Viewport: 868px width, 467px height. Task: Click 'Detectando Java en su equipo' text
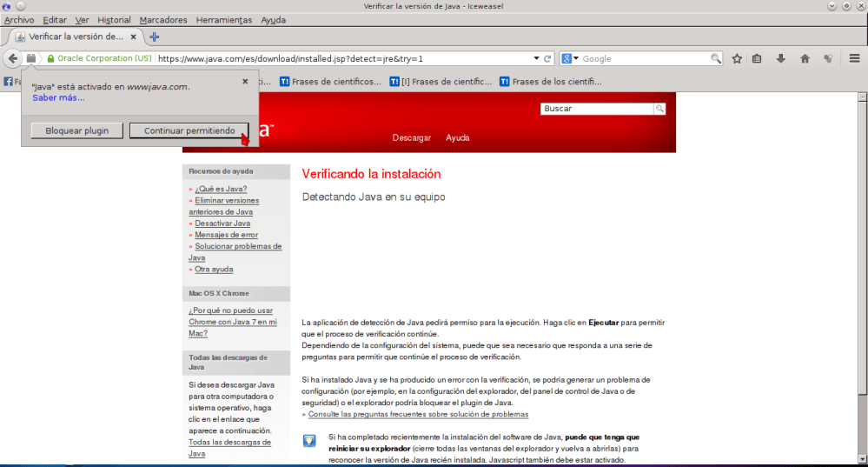pyautogui.click(x=374, y=197)
